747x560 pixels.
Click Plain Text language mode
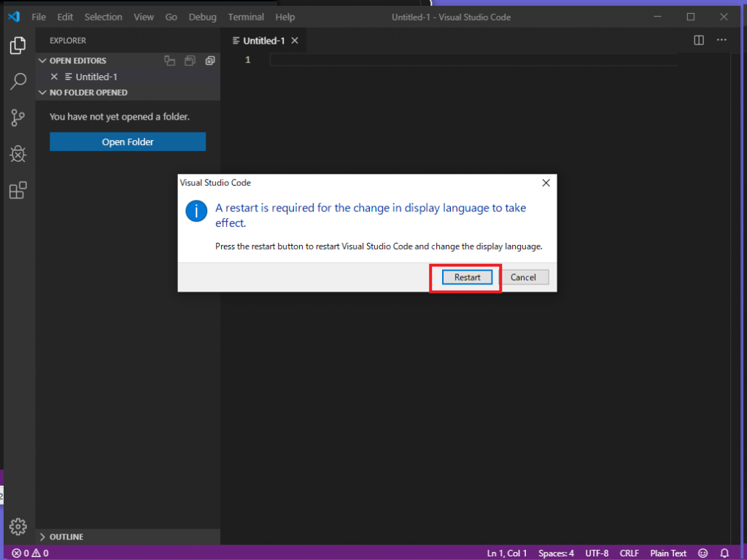click(668, 553)
